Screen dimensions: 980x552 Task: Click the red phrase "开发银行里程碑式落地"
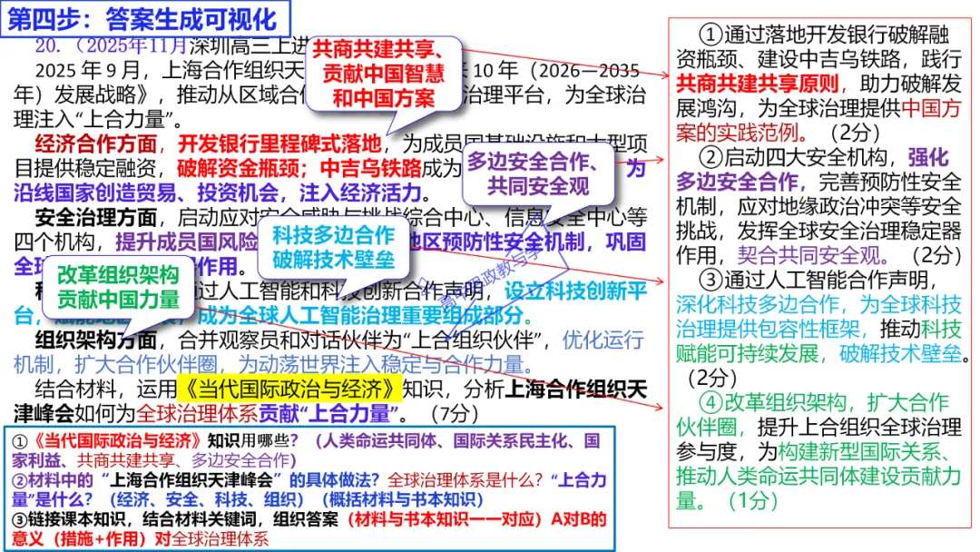coord(279,143)
